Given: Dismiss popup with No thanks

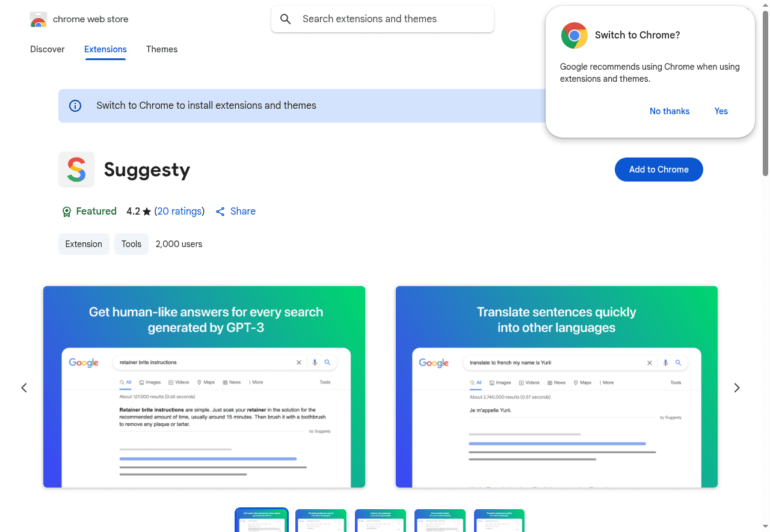Looking at the screenshot, I should (x=670, y=111).
